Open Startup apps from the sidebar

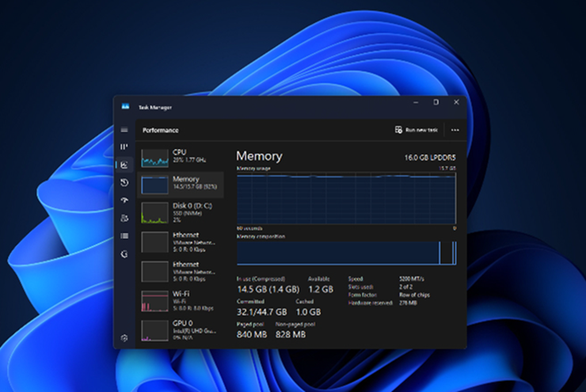coord(124,200)
